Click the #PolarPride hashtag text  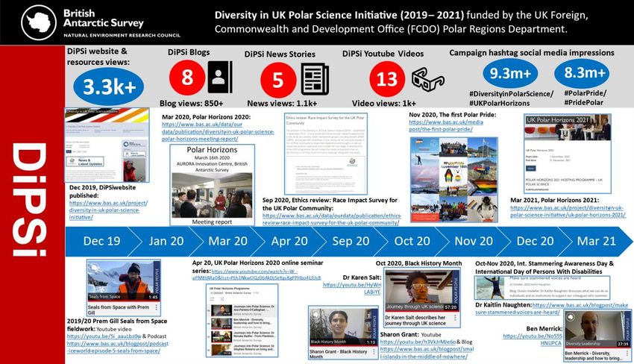[585, 93]
